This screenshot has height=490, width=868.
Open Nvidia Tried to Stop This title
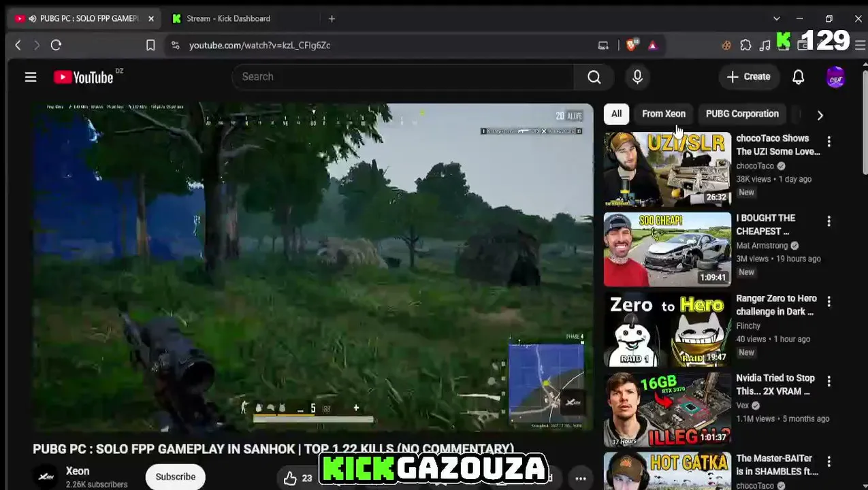tap(775, 385)
